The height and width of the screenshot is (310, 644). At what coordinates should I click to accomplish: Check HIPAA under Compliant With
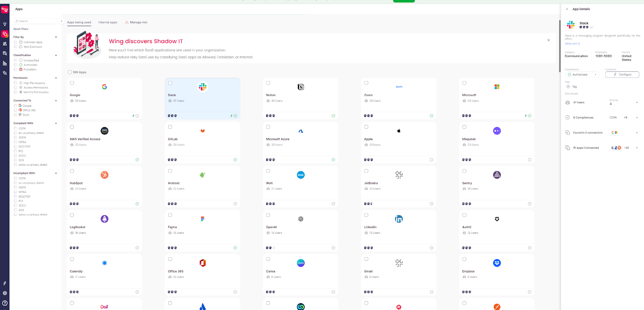point(15,142)
